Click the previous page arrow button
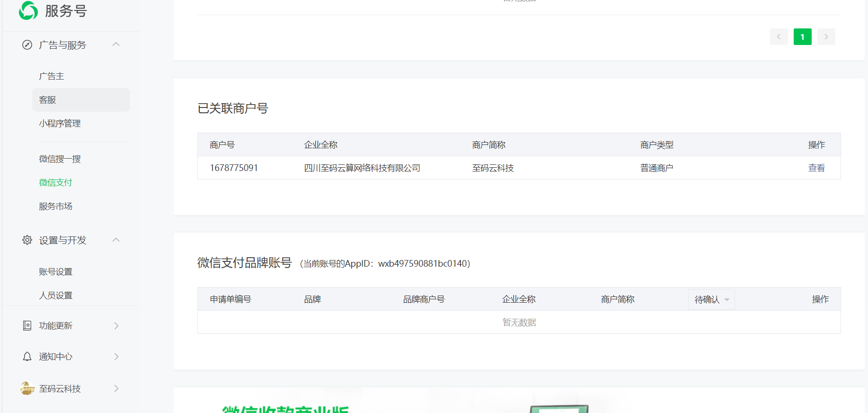 pos(779,37)
